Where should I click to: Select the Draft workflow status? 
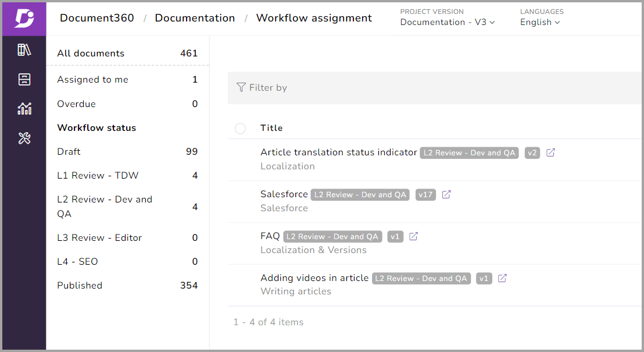tap(69, 152)
